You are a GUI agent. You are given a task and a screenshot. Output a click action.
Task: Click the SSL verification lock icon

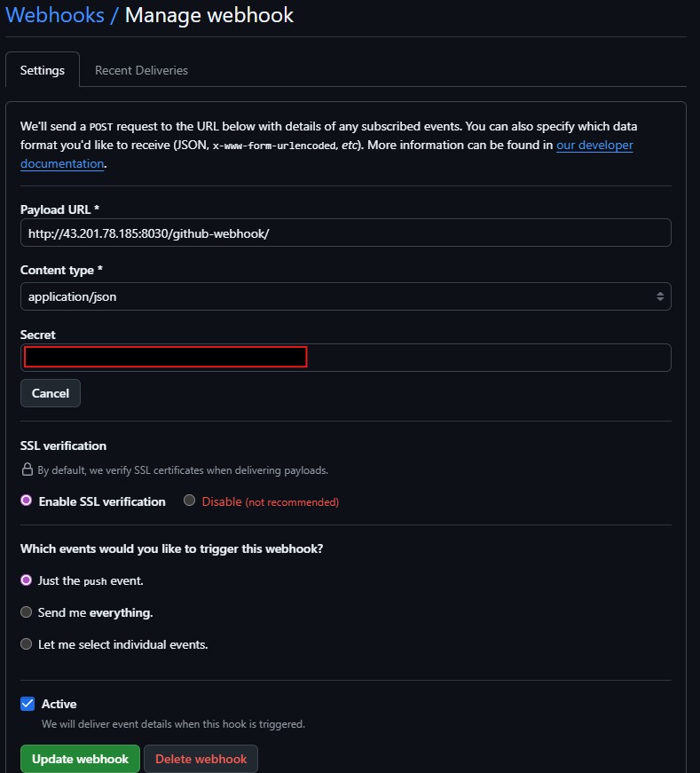28,469
